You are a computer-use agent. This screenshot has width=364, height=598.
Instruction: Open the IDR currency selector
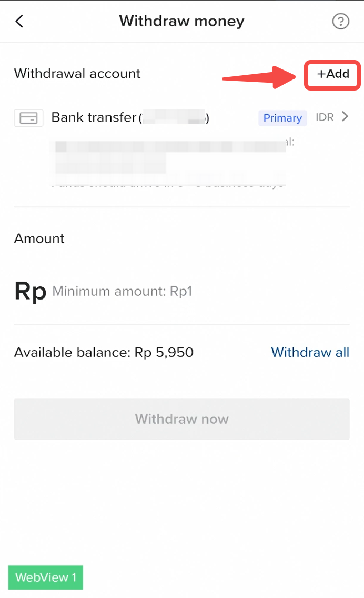coord(325,117)
